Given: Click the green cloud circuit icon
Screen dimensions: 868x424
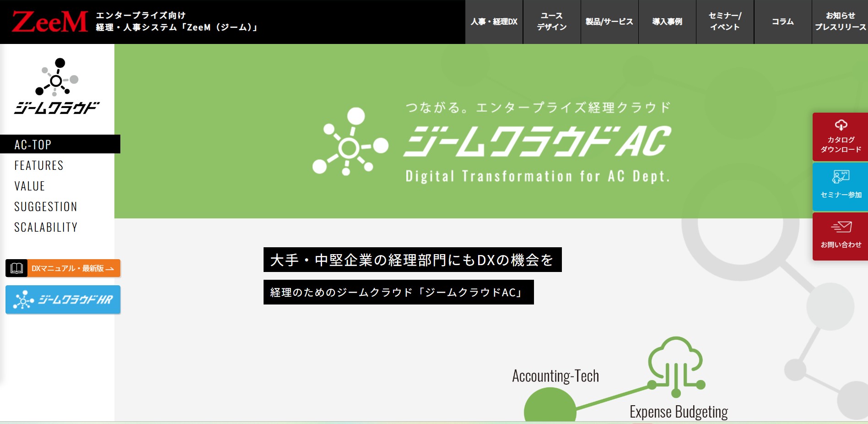Looking at the screenshot, I should pos(676,367).
